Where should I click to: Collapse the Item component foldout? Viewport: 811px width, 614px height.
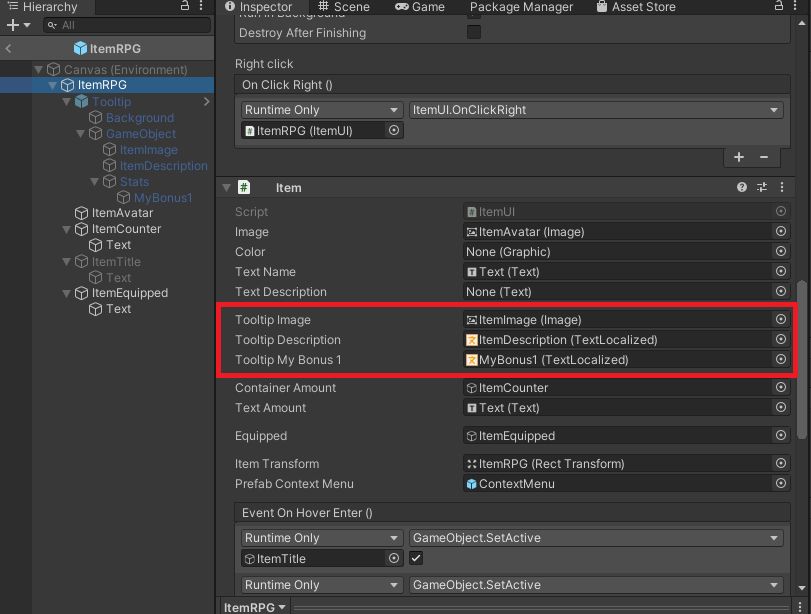pos(227,187)
